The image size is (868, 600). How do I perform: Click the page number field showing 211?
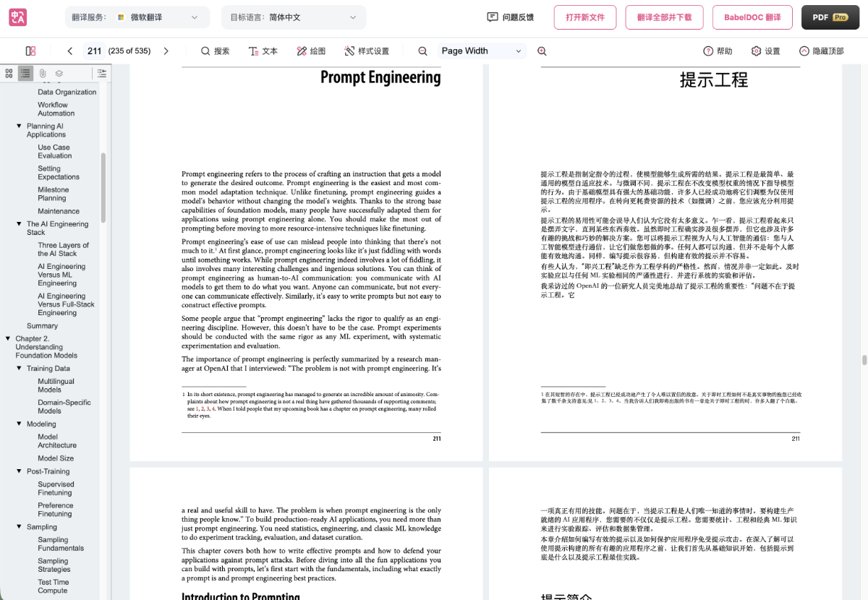click(x=94, y=51)
